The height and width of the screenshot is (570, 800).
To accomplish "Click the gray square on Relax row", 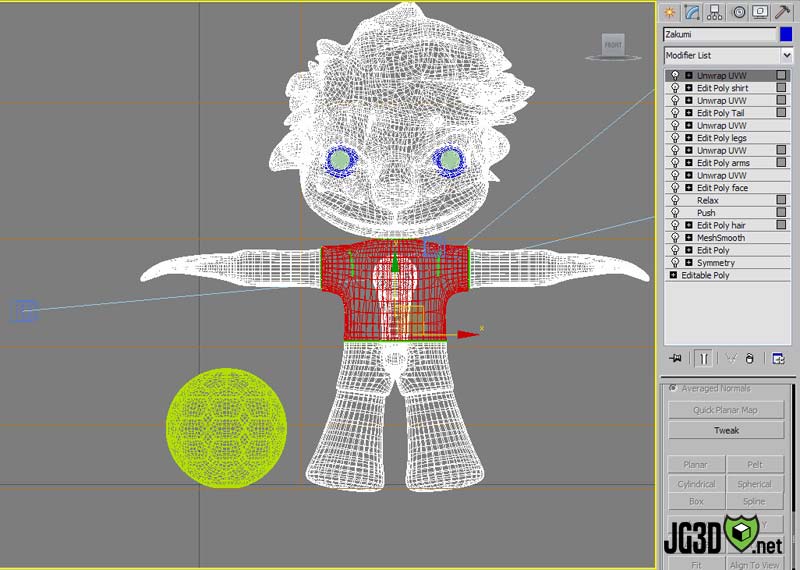I will 781,200.
